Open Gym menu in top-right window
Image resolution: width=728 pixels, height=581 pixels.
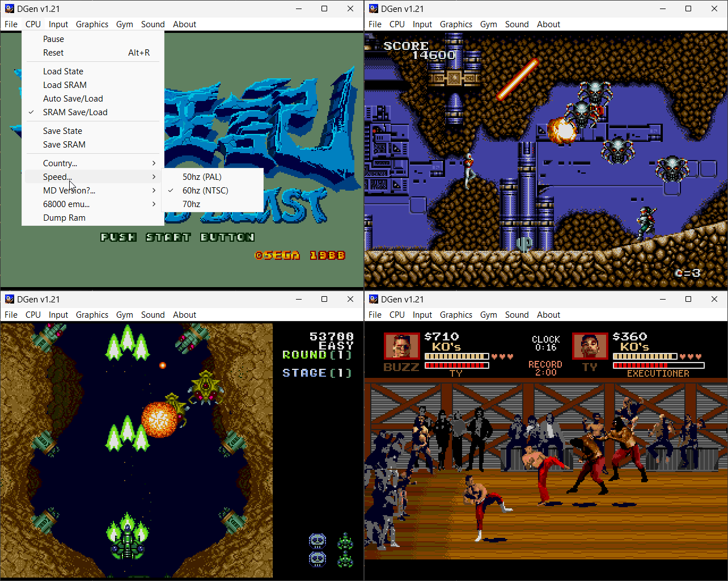[489, 24]
